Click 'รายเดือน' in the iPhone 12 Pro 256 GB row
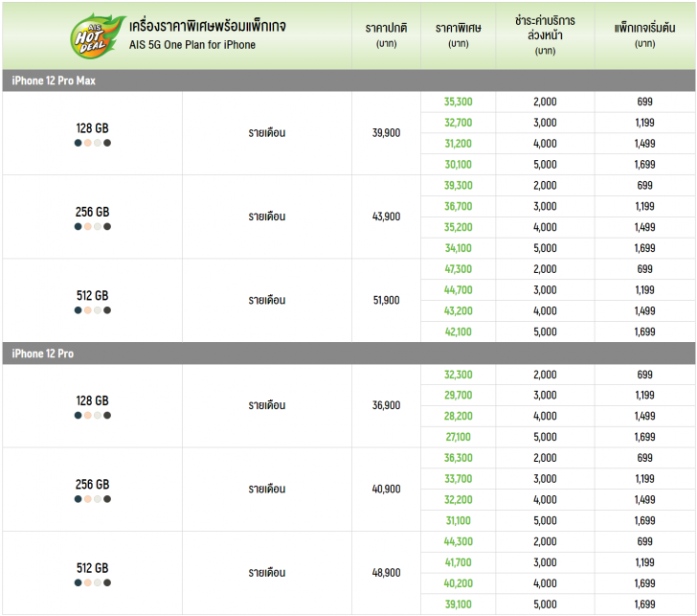This screenshot has height=616, width=697. click(x=267, y=489)
